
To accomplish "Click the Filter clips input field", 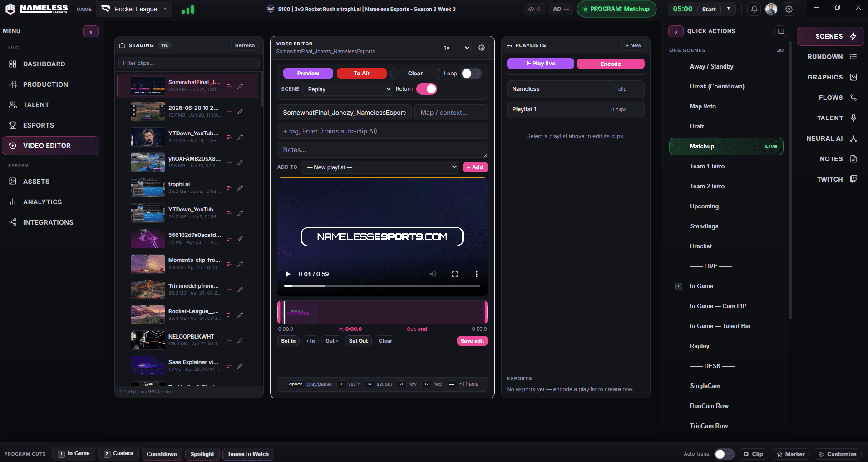I will [x=189, y=63].
